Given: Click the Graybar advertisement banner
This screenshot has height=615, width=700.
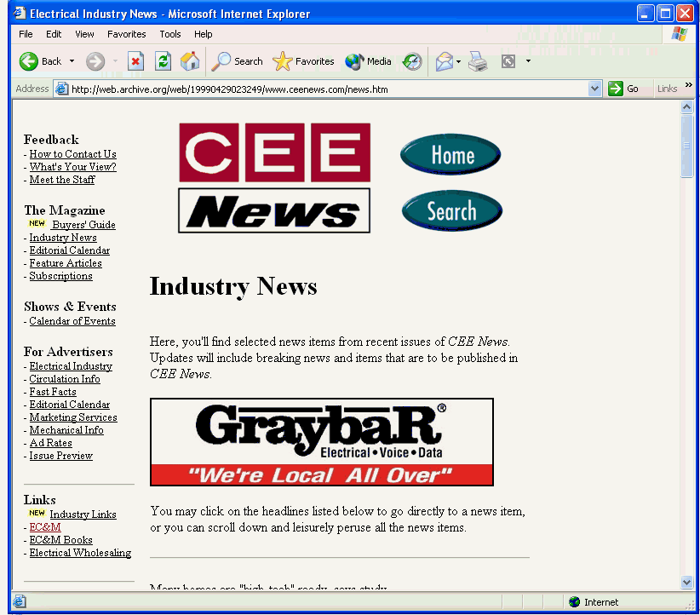Looking at the screenshot, I should point(322,442).
